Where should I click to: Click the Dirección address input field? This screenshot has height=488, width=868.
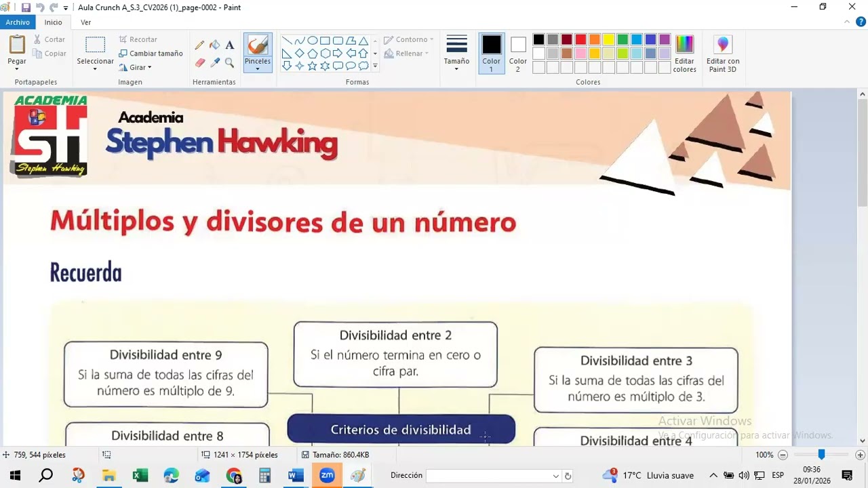(488, 476)
